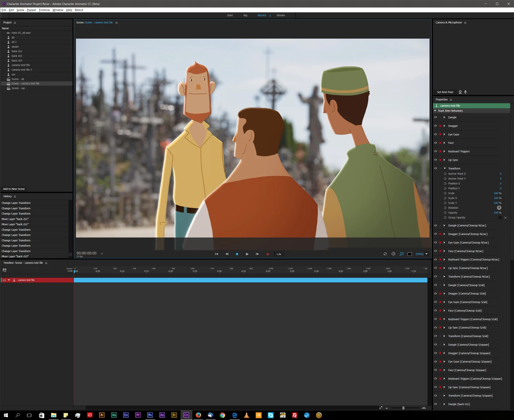
Task: Switch to the Rig workspace tab
Action: [x=245, y=15]
